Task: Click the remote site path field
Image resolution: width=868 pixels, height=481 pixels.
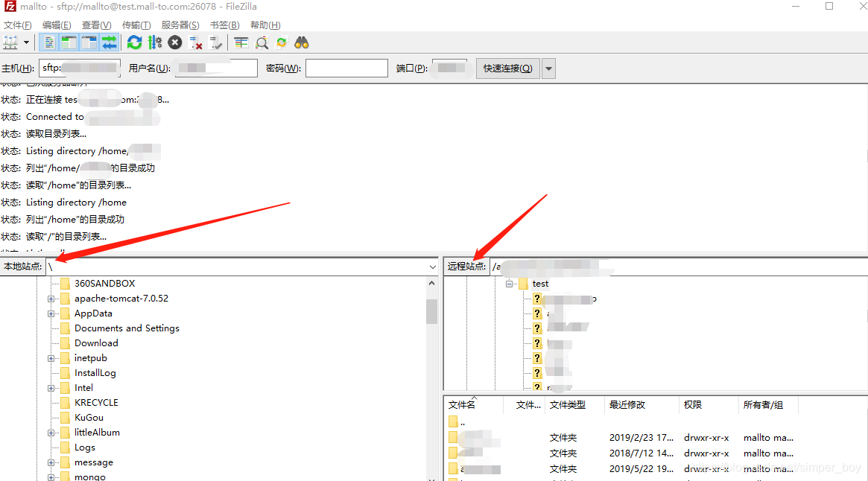Action: pos(678,267)
